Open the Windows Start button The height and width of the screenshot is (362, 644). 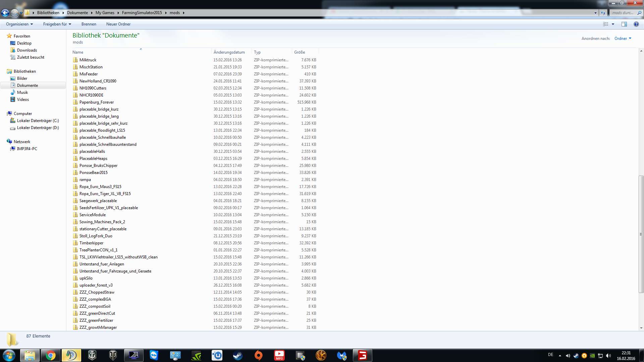coord(9,355)
